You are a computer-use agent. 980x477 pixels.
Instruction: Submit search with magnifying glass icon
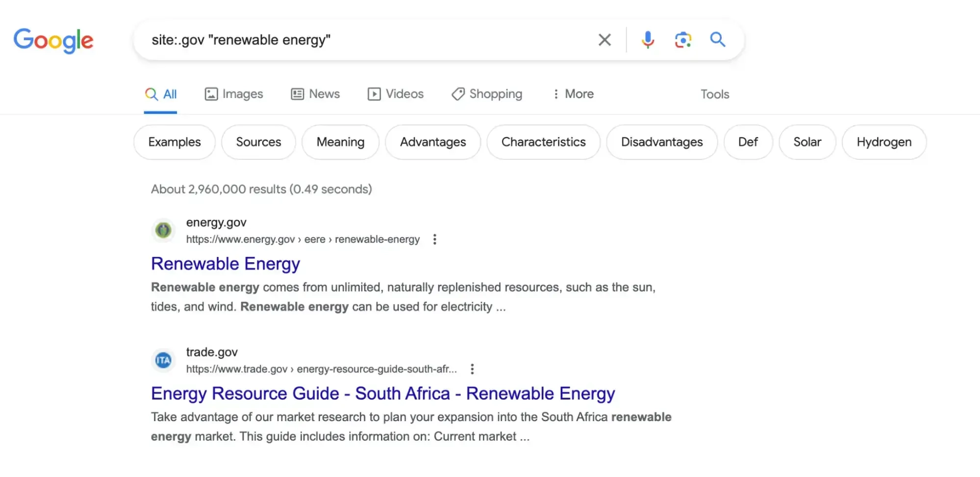click(x=718, y=39)
